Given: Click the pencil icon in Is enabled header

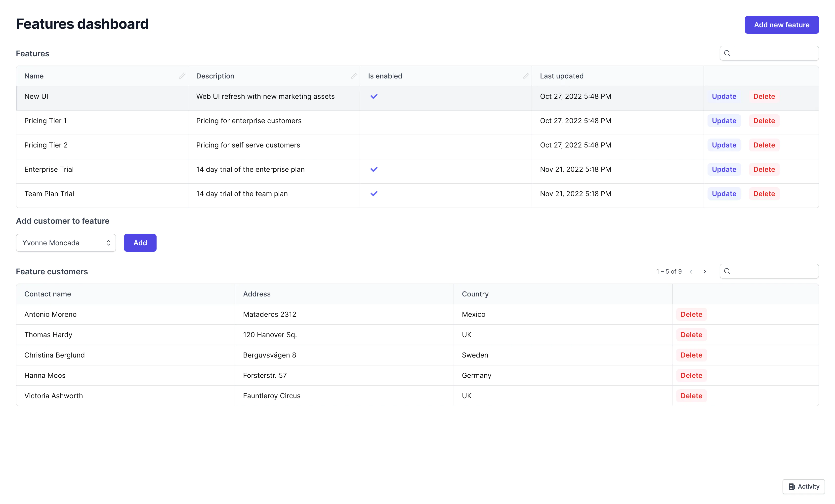Looking at the screenshot, I should click(526, 76).
